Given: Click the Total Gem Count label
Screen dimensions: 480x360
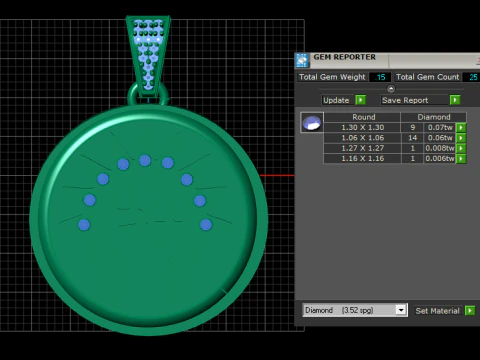Looking at the screenshot, I should [x=428, y=77].
